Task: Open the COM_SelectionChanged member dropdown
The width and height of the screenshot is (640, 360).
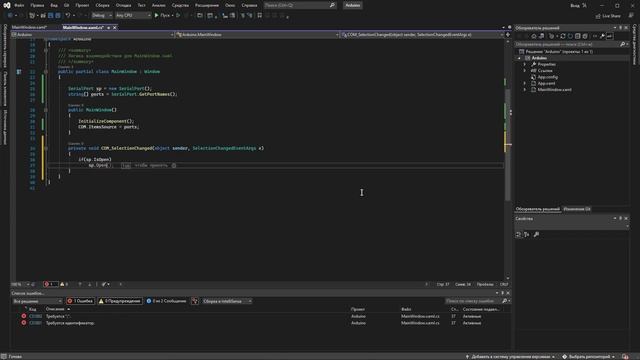Action: click(x=422, y=35)
